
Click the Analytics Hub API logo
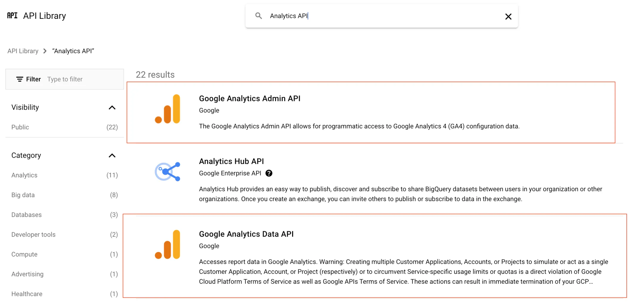[168, 172]
